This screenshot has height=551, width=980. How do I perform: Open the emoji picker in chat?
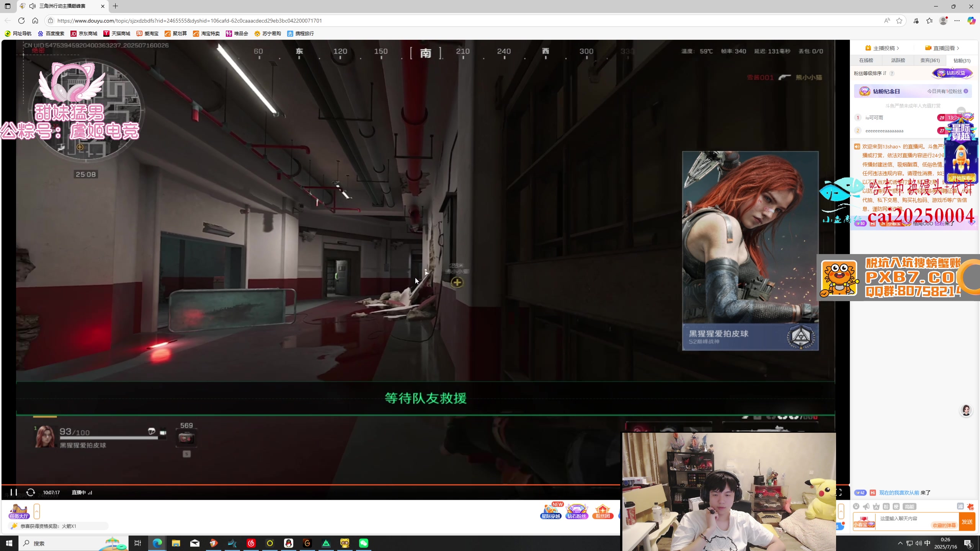856,506
